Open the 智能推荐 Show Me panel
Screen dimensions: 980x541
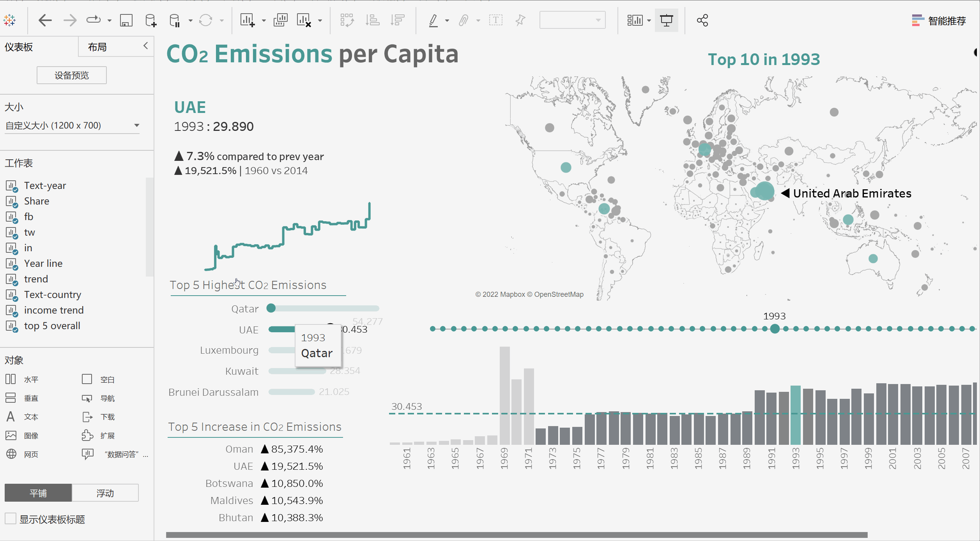(939, 21)
